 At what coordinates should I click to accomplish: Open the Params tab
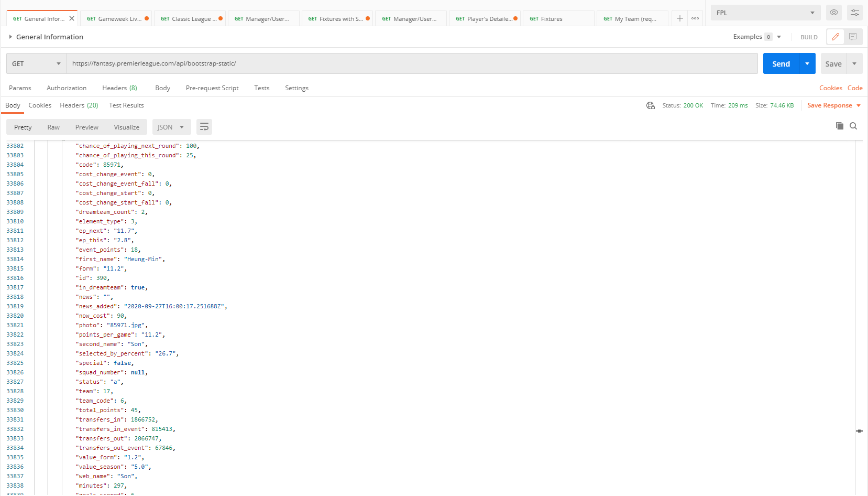point(20,88)
